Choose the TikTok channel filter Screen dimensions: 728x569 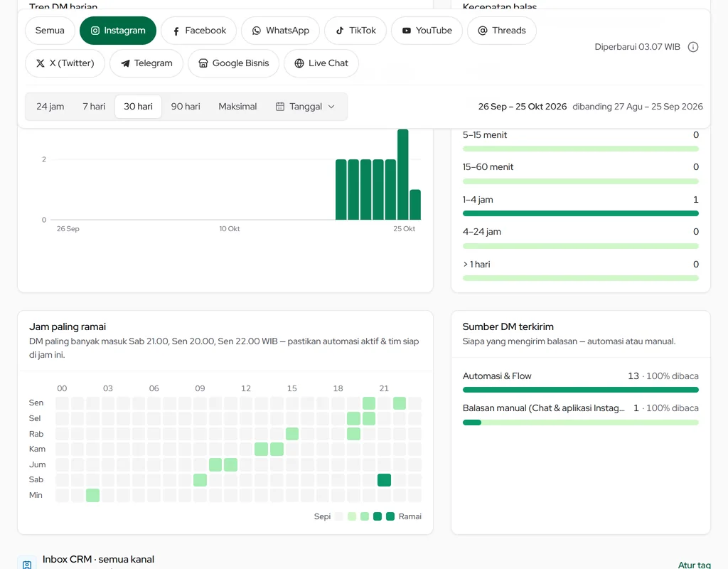point(355,31)
